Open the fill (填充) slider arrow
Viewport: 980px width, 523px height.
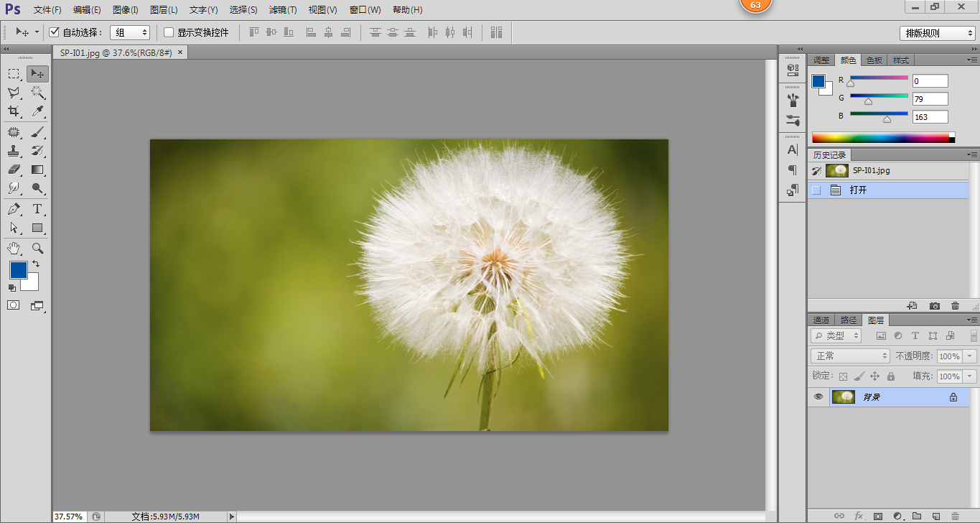point(971,376)
